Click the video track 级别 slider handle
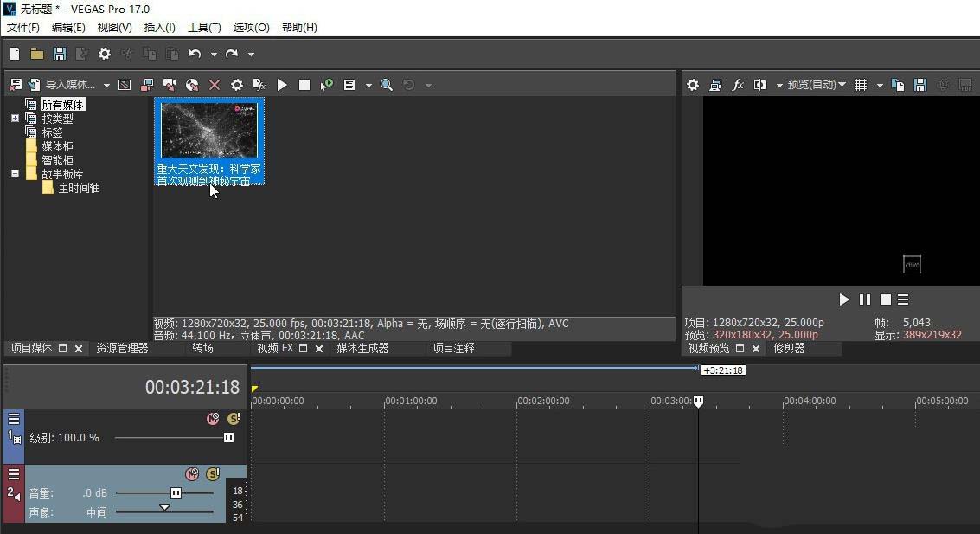 tap(228, 438)
